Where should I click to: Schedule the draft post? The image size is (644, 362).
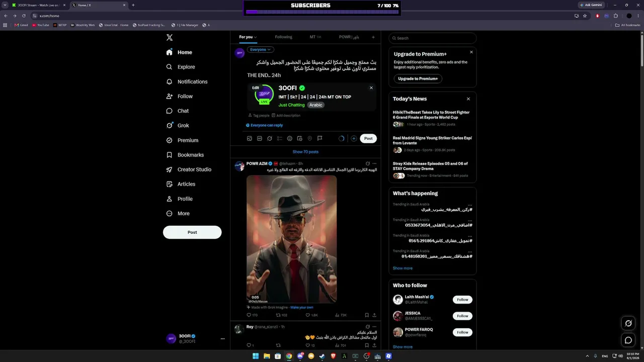point(300,138)
